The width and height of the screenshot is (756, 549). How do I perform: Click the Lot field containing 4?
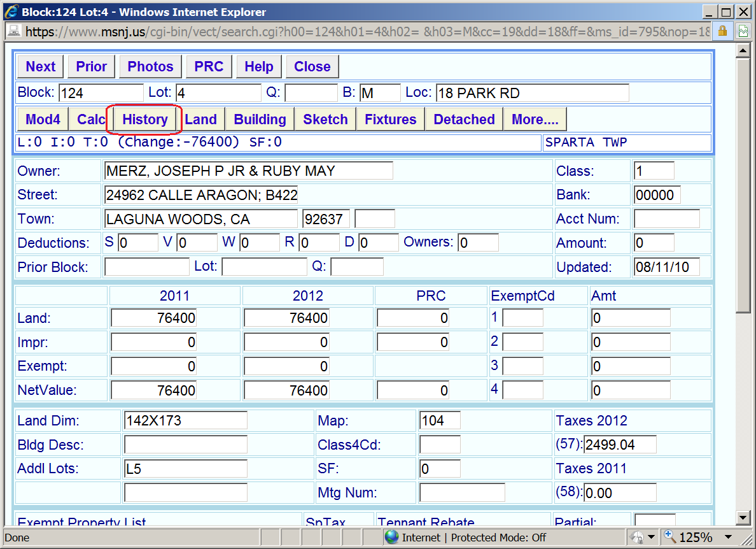(218, 92)
